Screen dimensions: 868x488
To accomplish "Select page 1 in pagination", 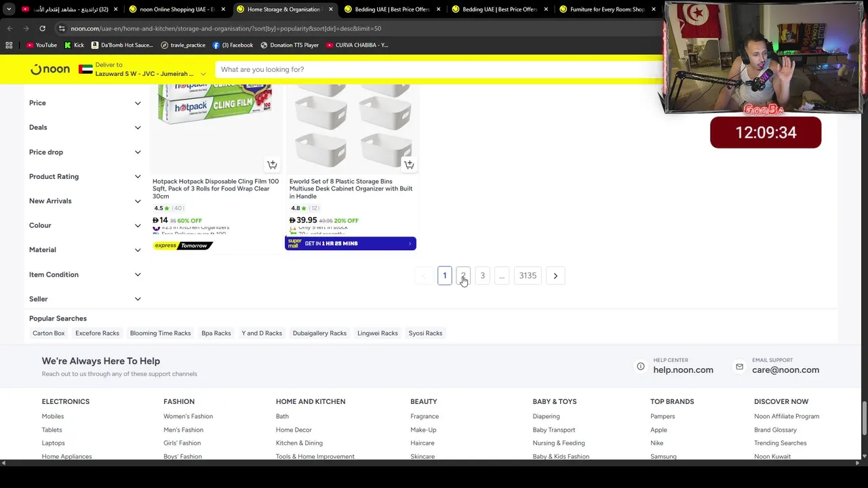I will (445, 276).
